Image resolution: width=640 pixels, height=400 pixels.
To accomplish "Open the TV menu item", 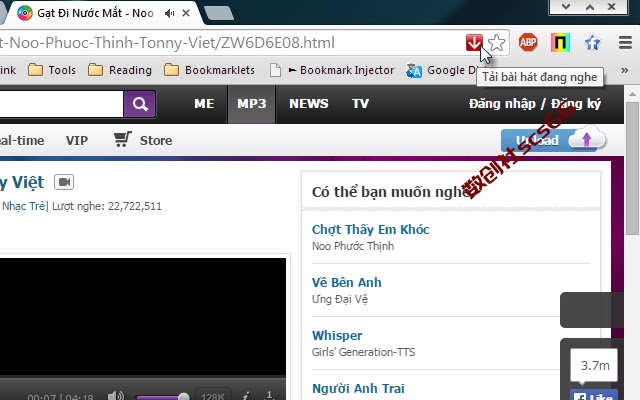I will point(360,104).
